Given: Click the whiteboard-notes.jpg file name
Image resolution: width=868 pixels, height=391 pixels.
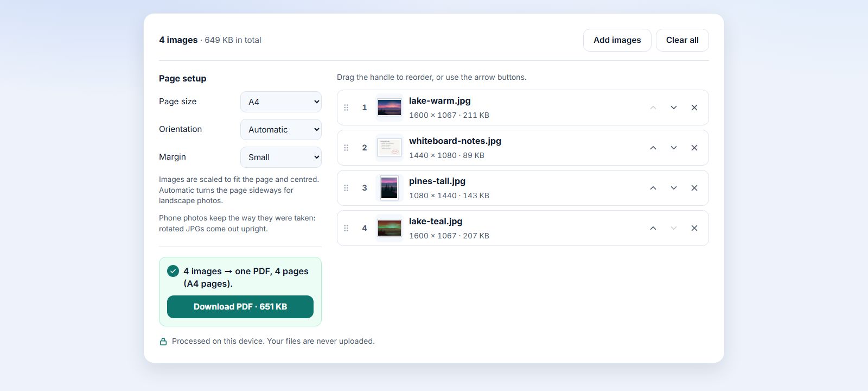Looking at the screenshot, I should [x=455, y=141].
